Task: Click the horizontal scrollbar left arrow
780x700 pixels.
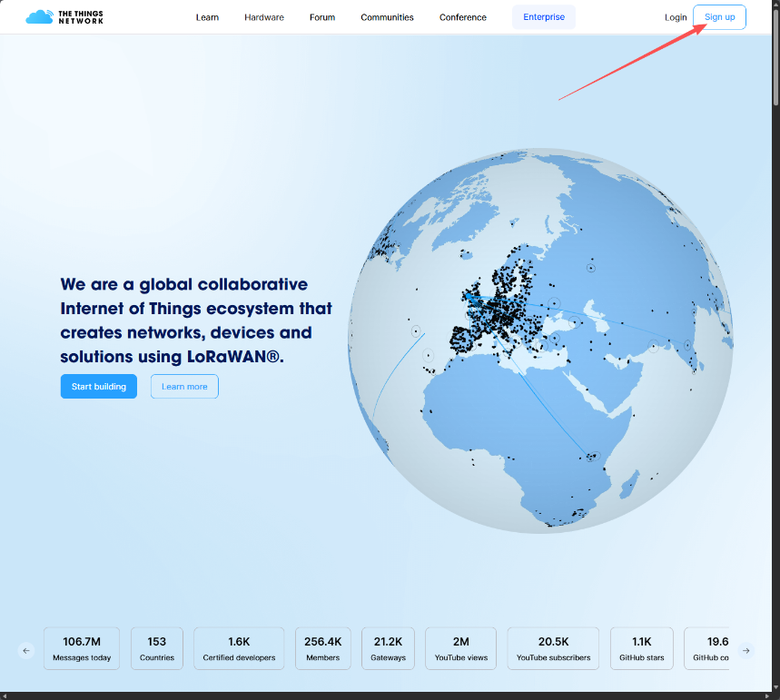Action: pos(5,695)
